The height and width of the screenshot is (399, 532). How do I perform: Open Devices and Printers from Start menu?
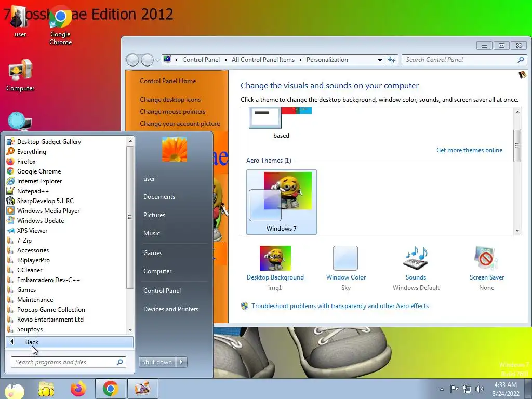coord(170,309)
